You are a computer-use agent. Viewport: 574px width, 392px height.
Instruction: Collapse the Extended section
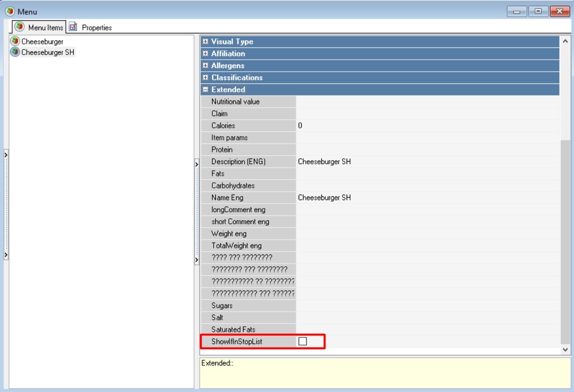tap(205, 90)
